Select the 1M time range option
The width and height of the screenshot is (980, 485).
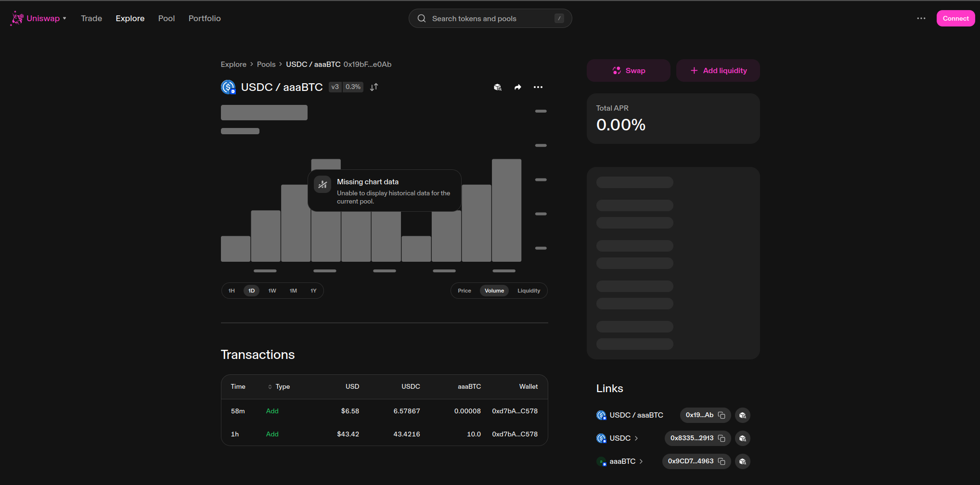point(293,291)
